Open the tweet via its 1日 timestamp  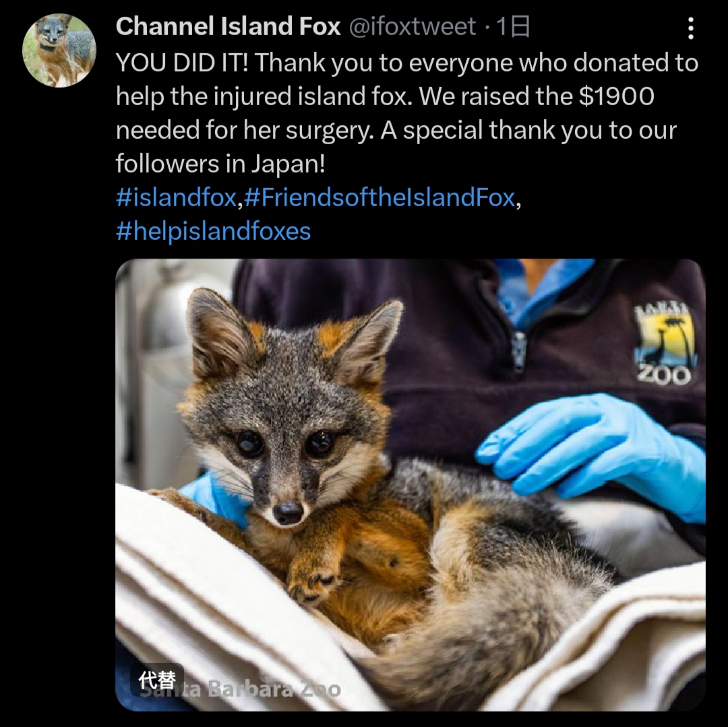(x=513, y=26)
